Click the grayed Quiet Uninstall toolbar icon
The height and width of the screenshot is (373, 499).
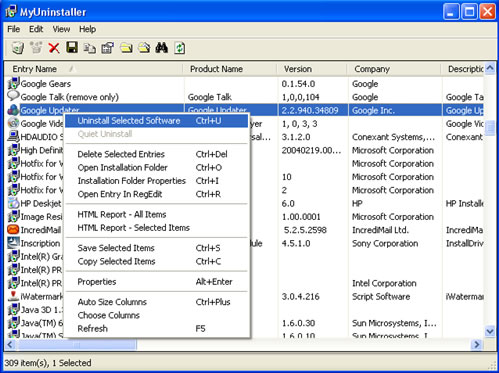pos(36,48)
